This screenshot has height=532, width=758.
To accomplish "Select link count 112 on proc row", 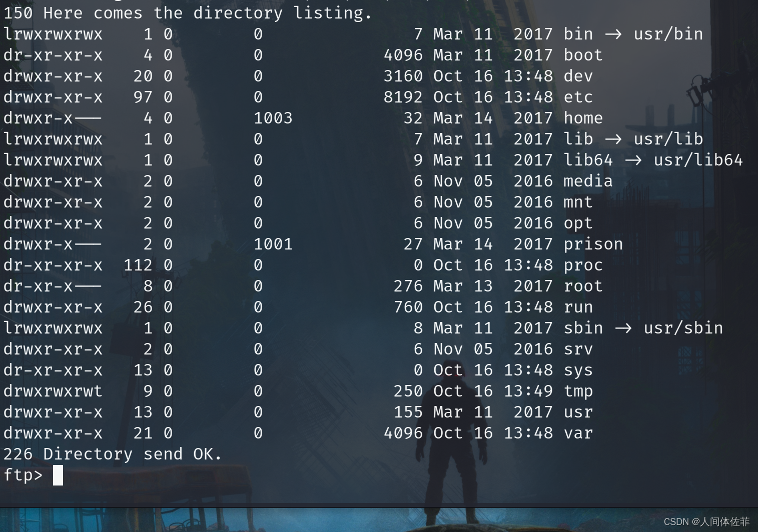I will 138,265.
